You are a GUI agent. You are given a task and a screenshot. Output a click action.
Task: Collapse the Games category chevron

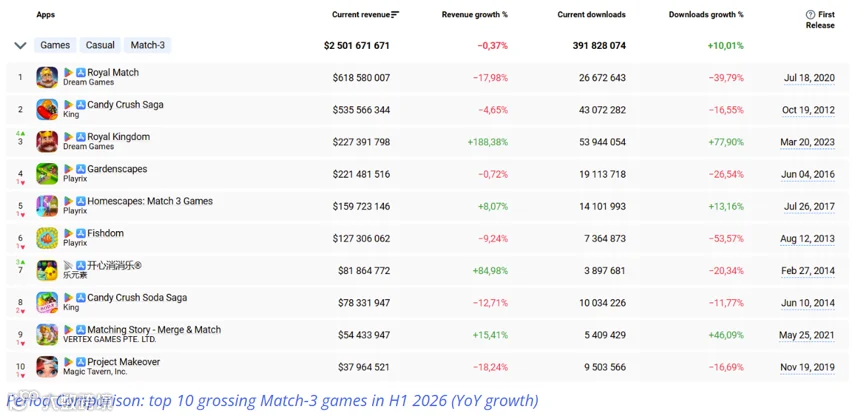(x=20, y=45)
